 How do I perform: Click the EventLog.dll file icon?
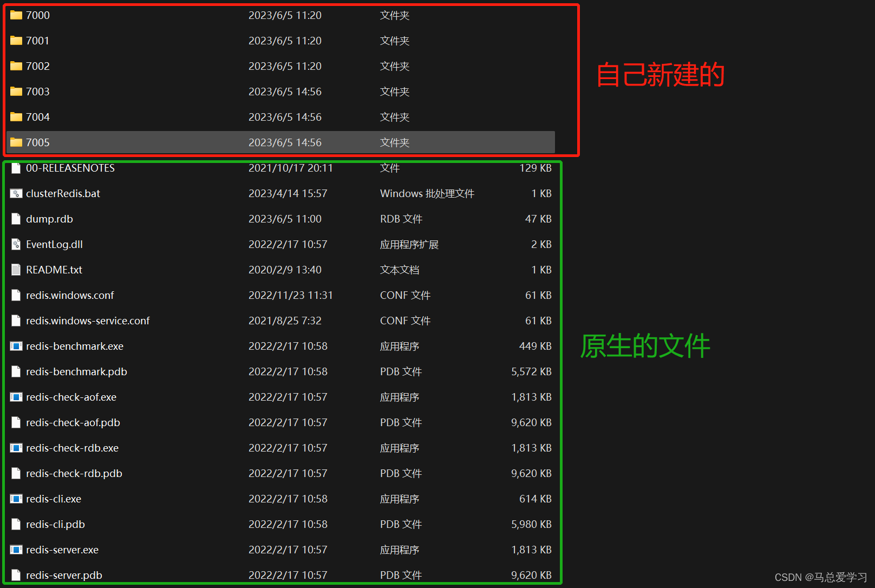click(16, 244)
